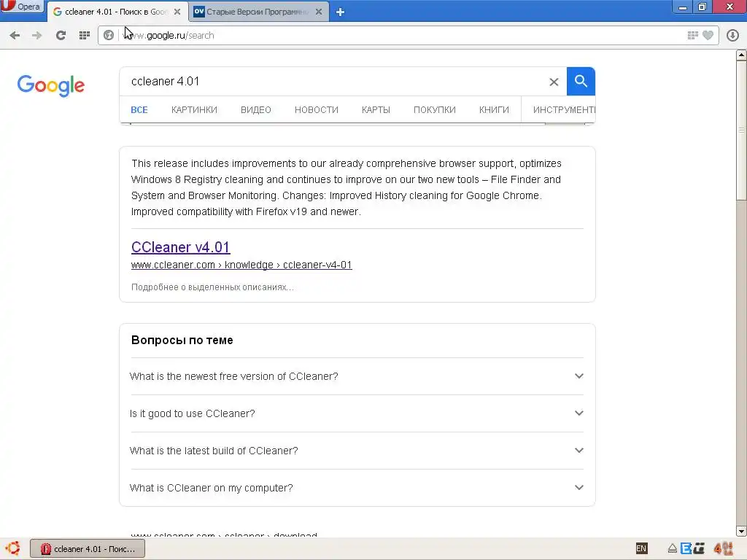Open the Opera menu button
The image size is (747, 560).
click(x=21, y=7)
